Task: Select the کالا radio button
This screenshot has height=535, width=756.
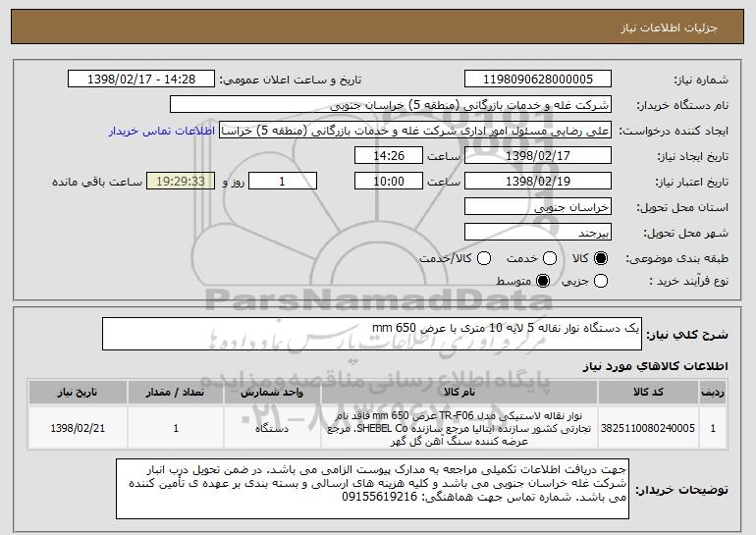Action: 601,259
